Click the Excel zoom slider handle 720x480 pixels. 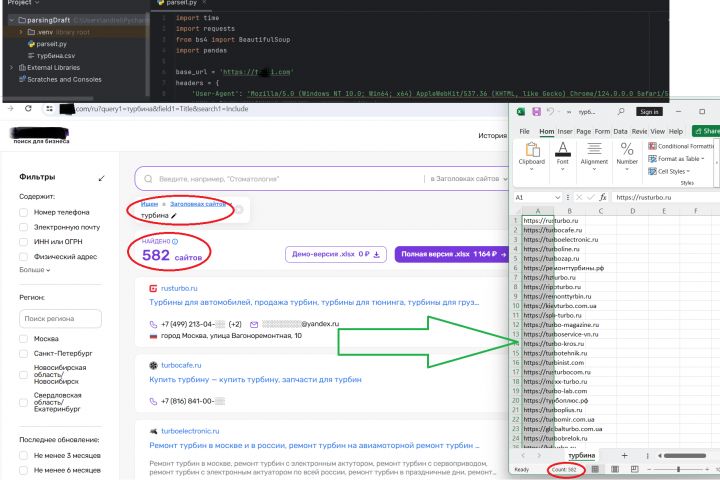pos(678,469)
